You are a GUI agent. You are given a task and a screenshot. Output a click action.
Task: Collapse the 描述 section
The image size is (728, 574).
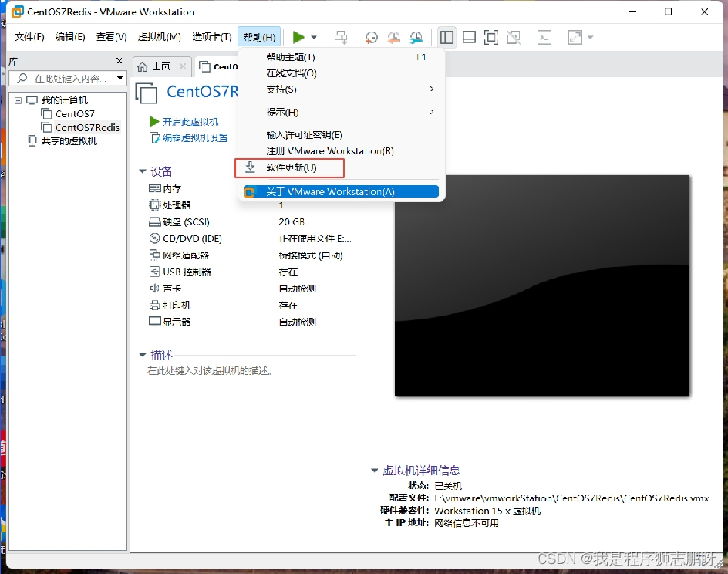pyautogui.click(x=143, y=355)
